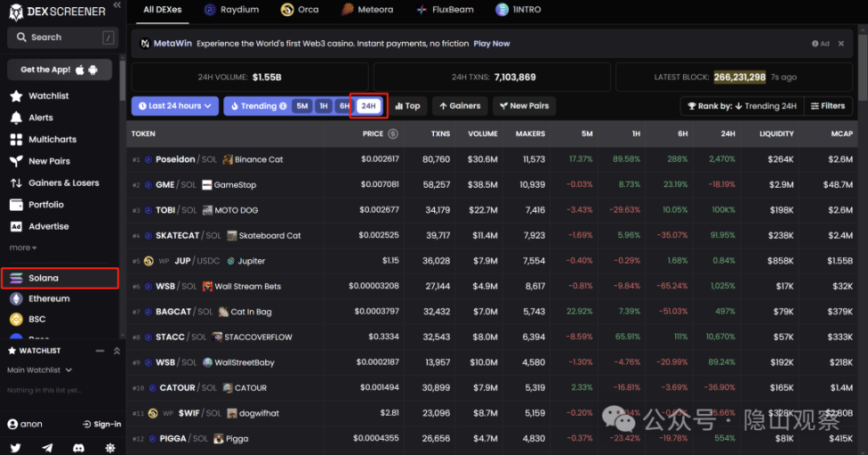This screenshot has width=868, height=455.
Task: Select the BSC chain
Action: [x=29, y=319]
